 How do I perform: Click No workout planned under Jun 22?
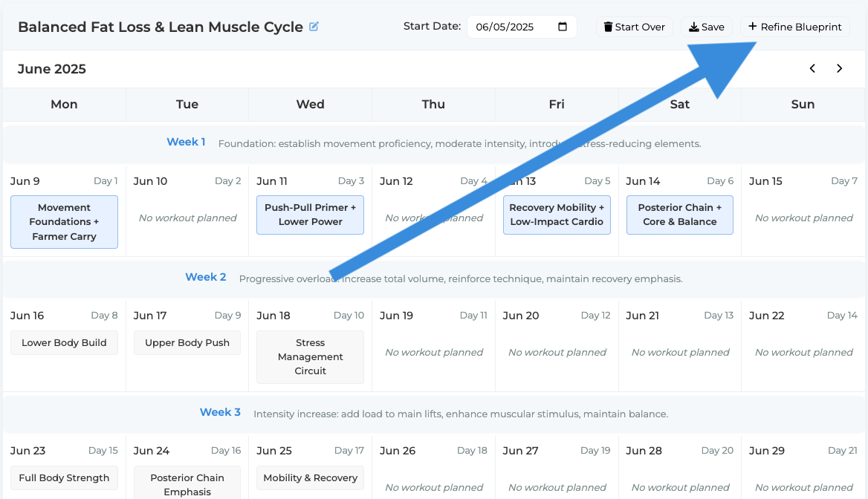(804, 353)
